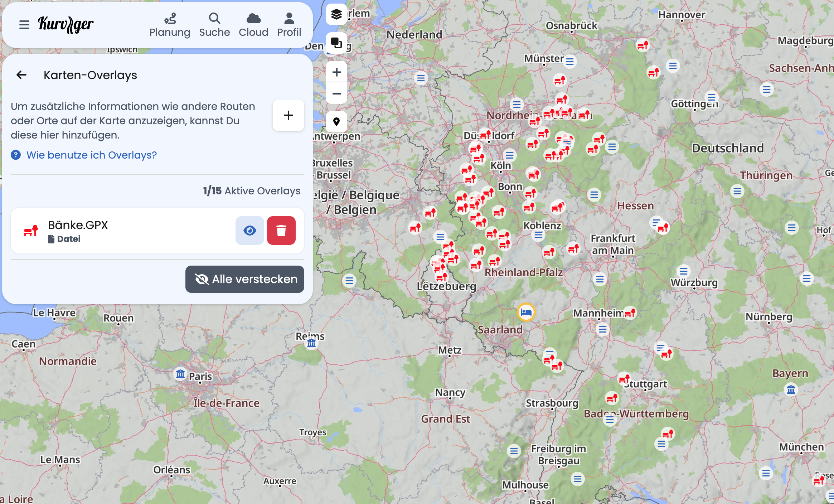Open the map layers selector
The height and width of the screenshot is (504, 834).
click(x=336, y=15)
